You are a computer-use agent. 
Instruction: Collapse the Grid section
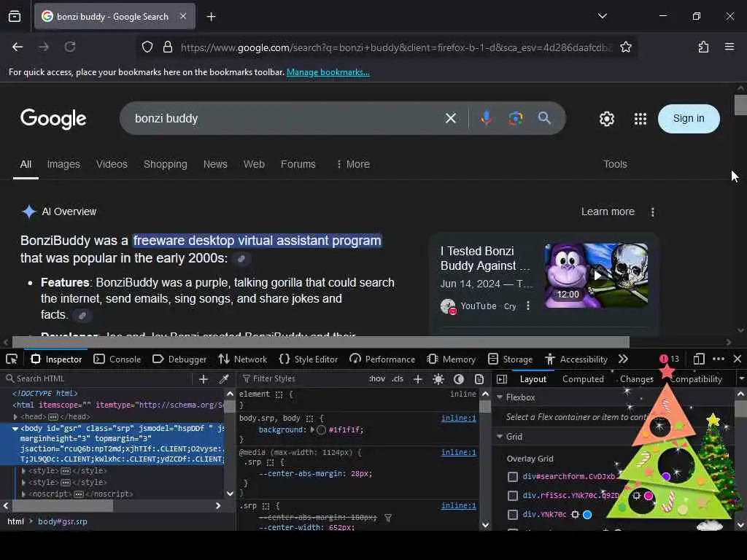click(x=500, y=437)
